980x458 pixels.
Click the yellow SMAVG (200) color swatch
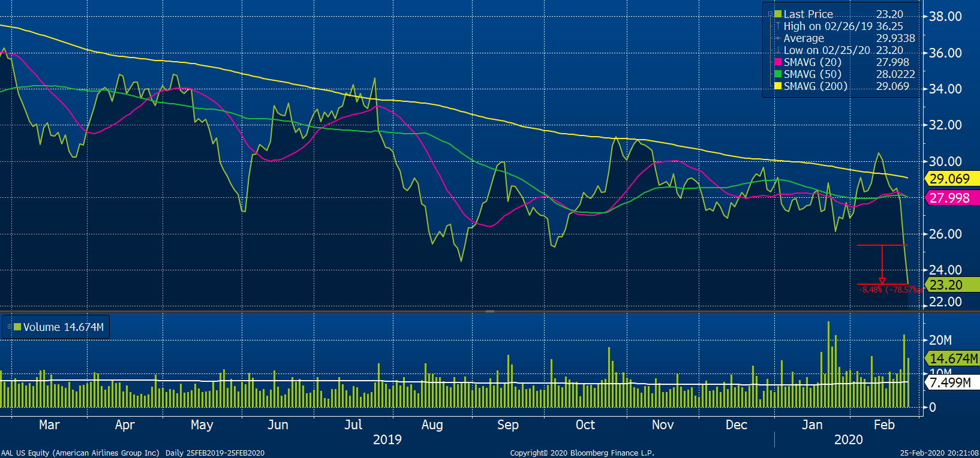(778, 86)
